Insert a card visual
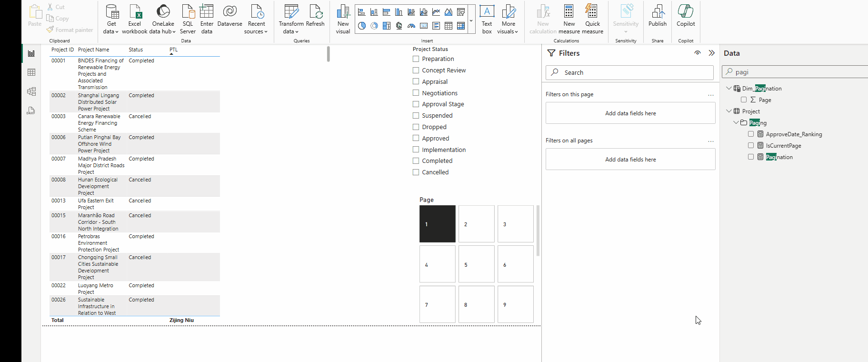868x362 pixels. click(424, 26)
